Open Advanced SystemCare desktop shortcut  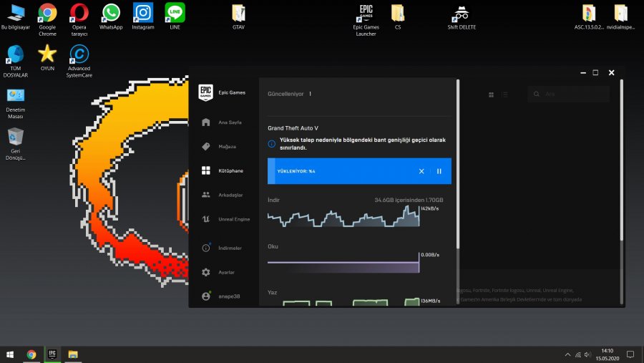click(x=79, y=61)
